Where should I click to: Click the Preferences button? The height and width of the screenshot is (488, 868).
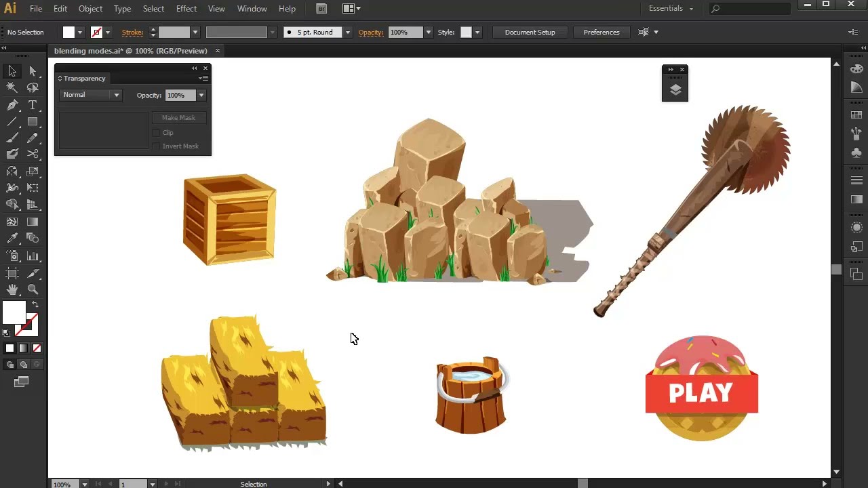(x=601, y=32)
